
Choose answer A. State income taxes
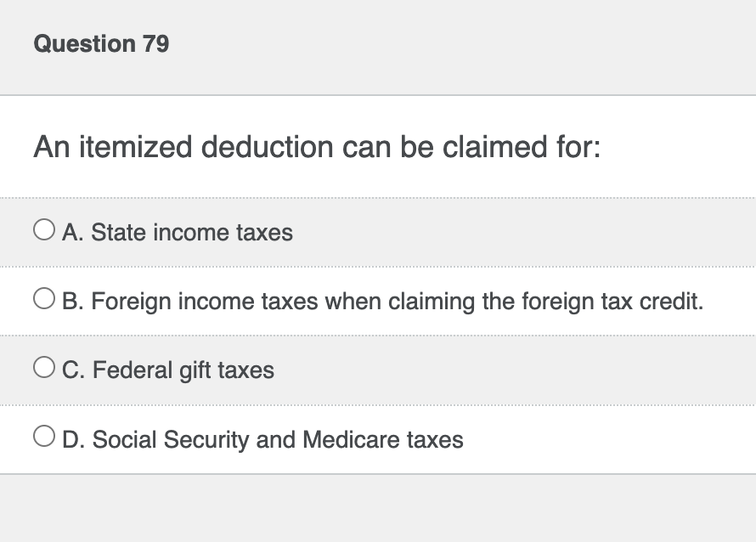(x=178, y=232)
